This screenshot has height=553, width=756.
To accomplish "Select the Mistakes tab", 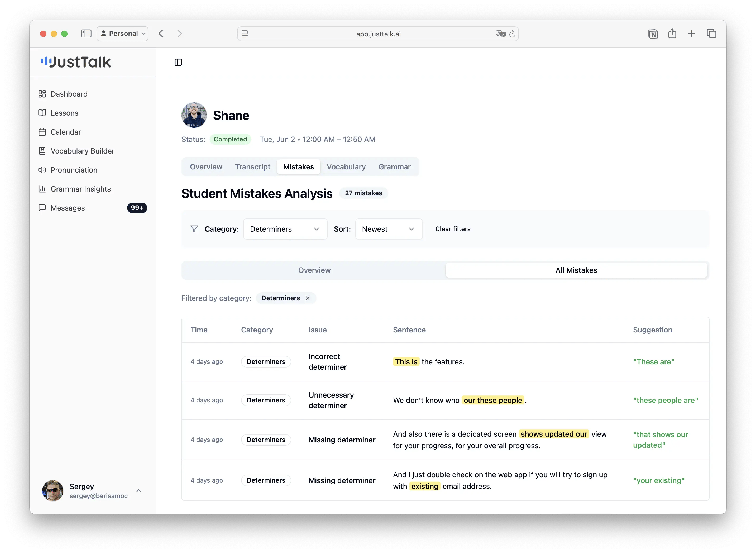I will tap(299, 167).
